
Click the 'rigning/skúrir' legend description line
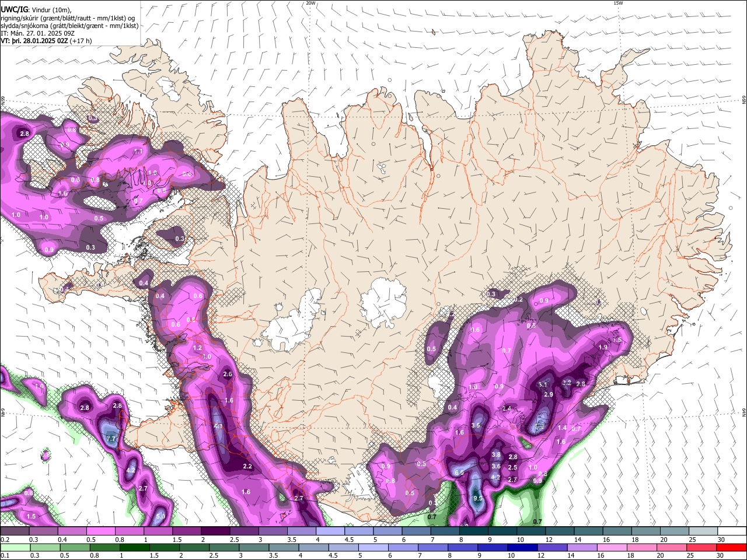pos(68,17)
